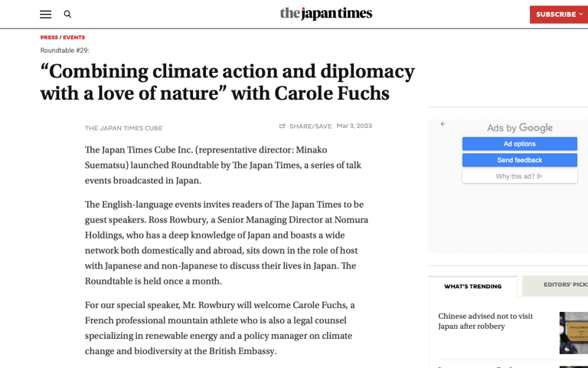Click the Roundtable #29 label
Viewport: 588px width, 368px height.
point(64,51)
